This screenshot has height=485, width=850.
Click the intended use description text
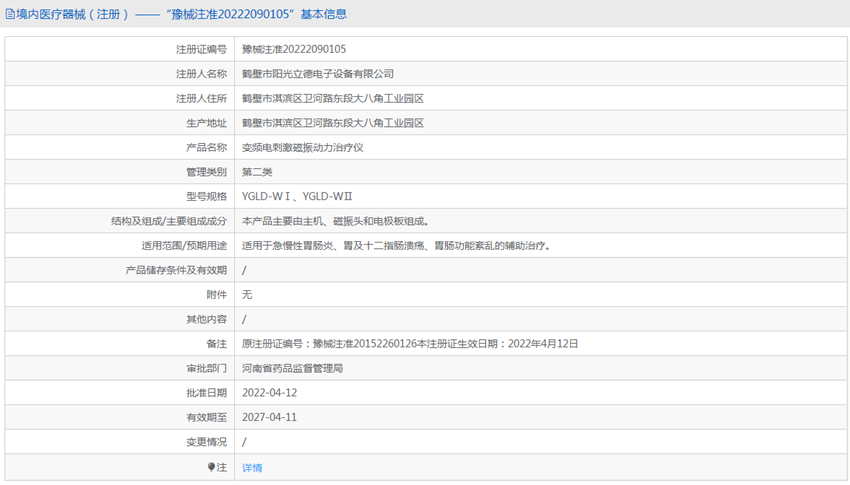pyautogui.click(x=396, y=246)
